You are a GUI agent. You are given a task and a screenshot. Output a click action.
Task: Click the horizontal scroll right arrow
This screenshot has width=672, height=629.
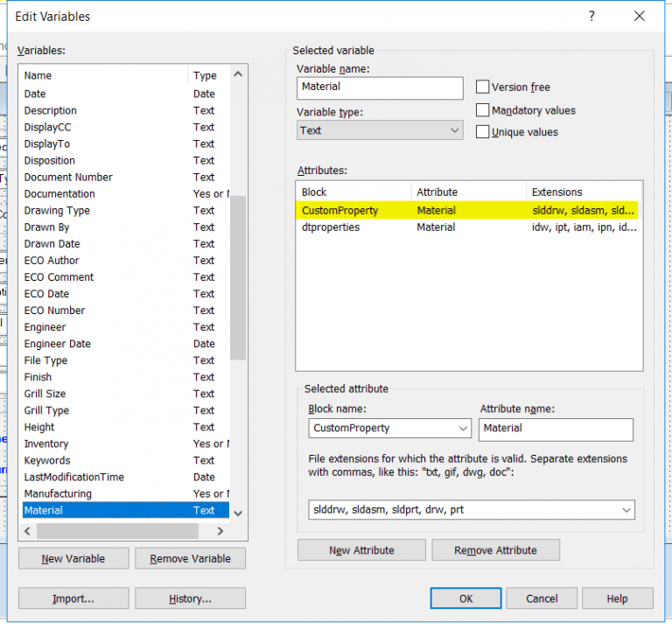point(220,531)
